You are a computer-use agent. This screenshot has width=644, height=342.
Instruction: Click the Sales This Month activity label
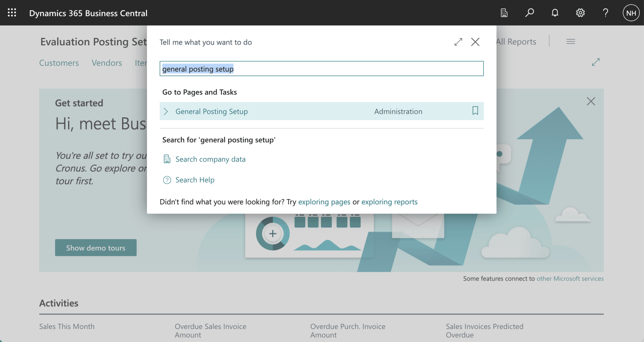[67, 327]
